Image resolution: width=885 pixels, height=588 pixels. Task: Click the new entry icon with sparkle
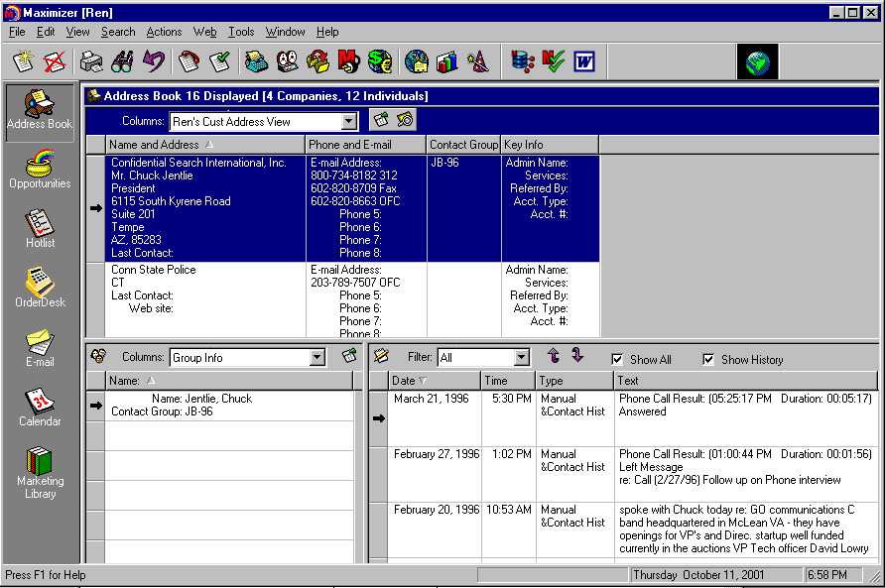pos(24,61)
